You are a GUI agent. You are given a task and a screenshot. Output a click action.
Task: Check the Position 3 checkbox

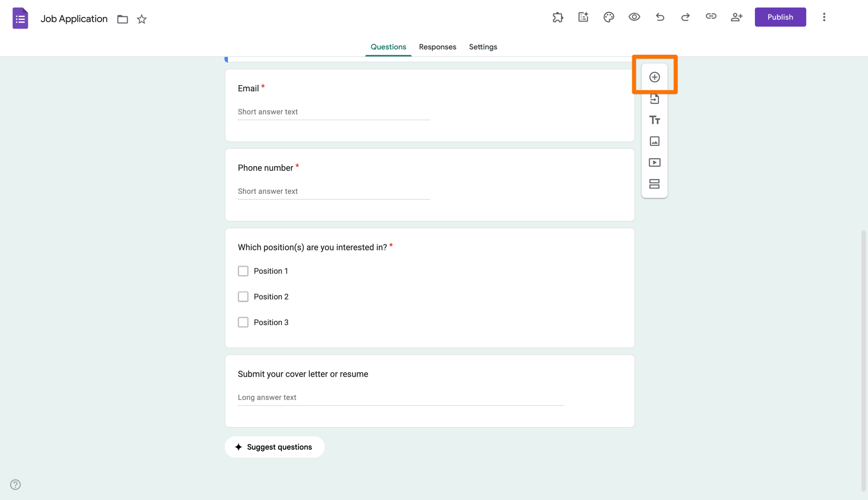pyautogui.click(x=243, y=322)
